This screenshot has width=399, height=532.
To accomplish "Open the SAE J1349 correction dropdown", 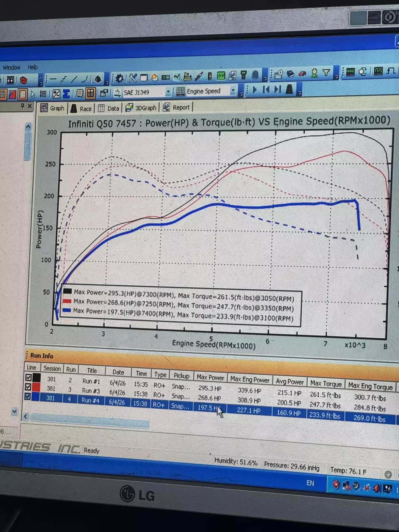I will 168,92.
